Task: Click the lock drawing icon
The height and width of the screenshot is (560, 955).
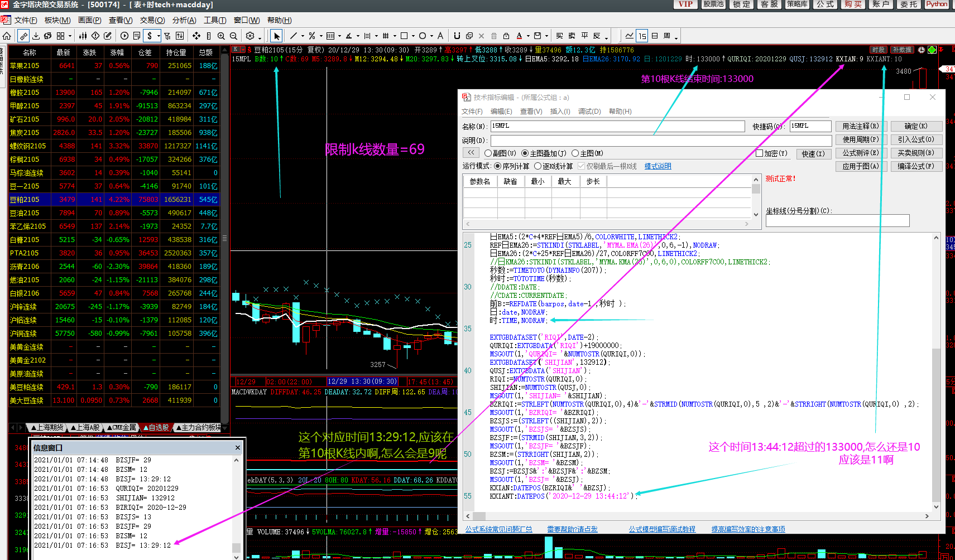Action: click(x=506, y=36)
